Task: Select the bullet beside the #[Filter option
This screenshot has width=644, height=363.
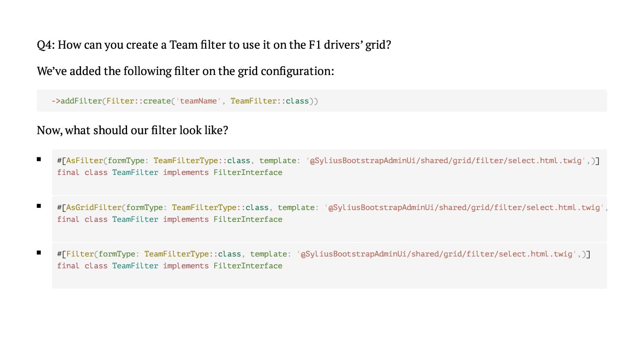Action: click(39, 253)
